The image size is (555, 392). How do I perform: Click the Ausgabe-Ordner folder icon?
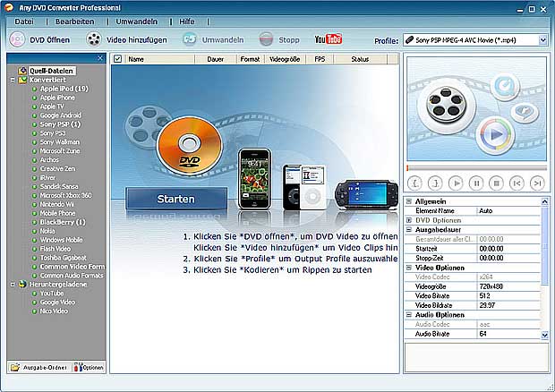pos(15,368)
